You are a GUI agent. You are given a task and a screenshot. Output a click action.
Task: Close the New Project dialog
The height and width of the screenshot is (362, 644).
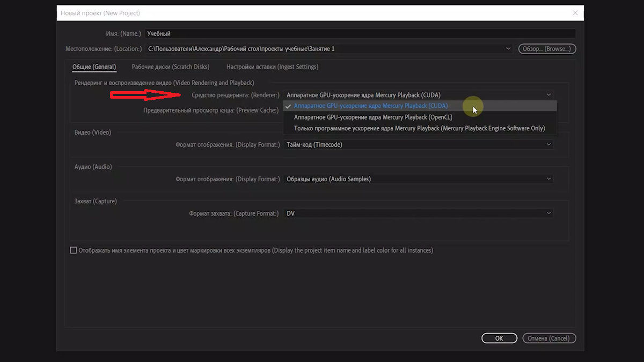tap(575, 13)
